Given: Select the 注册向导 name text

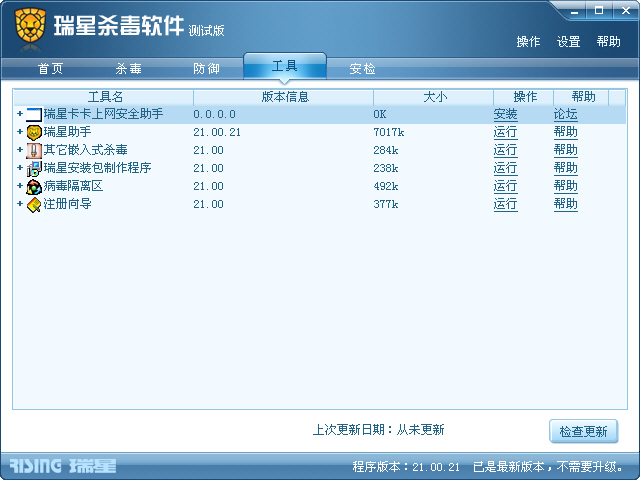Looking at the screenshot, I should coord(67,204).
